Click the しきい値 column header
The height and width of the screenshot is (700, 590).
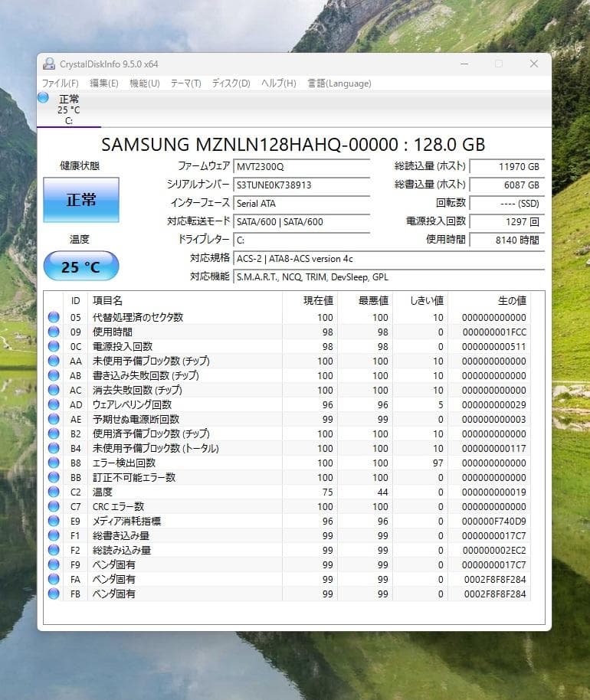point(421,300)
